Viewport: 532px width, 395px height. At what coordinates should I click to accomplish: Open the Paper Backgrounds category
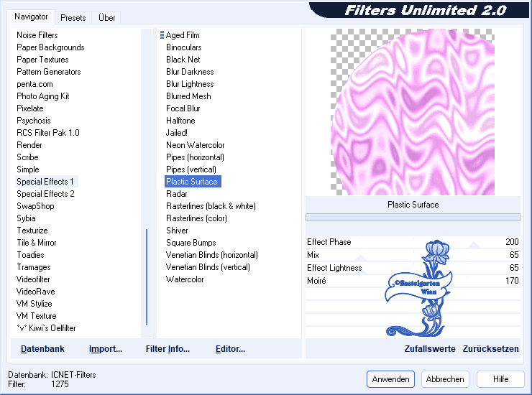pyautogui.click(x=50, y=47)
